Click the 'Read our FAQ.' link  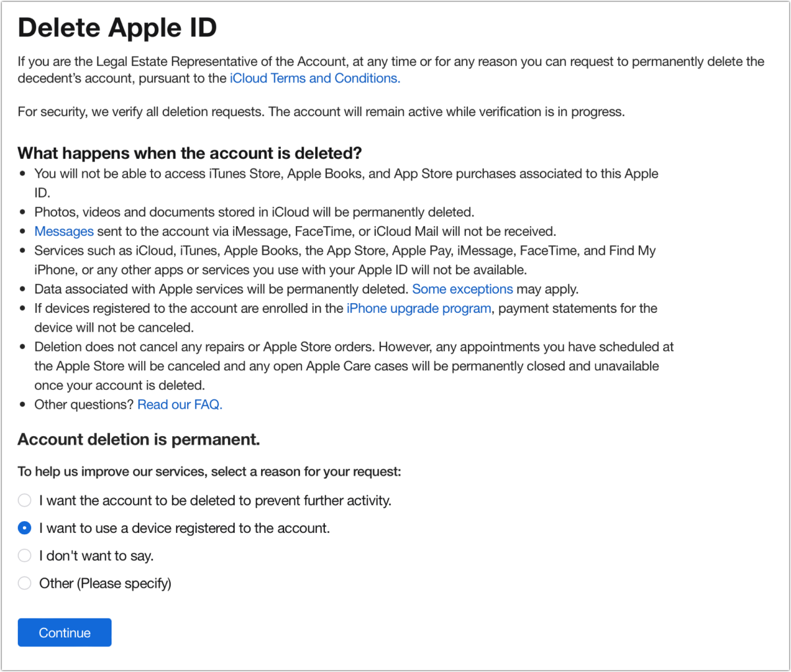[180, 405]
